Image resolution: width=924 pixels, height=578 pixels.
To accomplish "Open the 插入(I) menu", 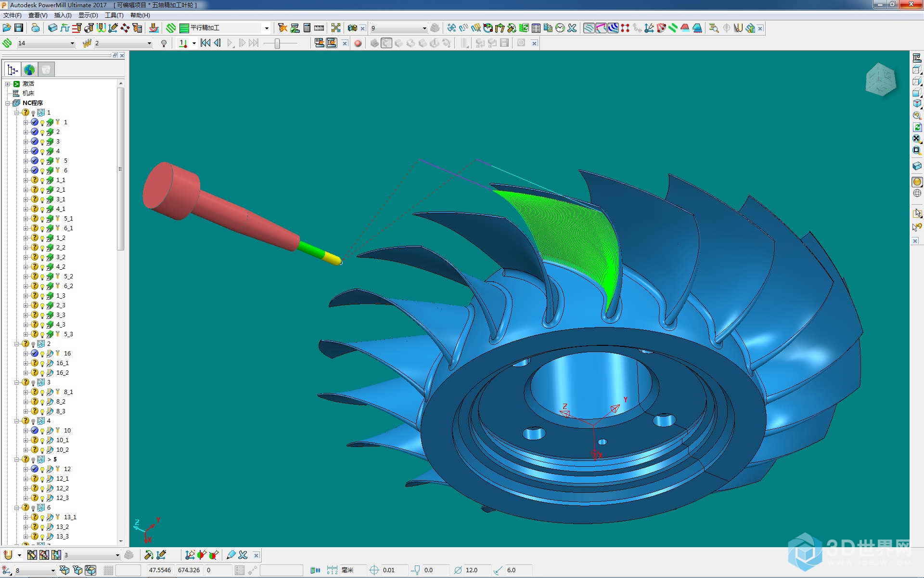I will [x=63, y=15].
